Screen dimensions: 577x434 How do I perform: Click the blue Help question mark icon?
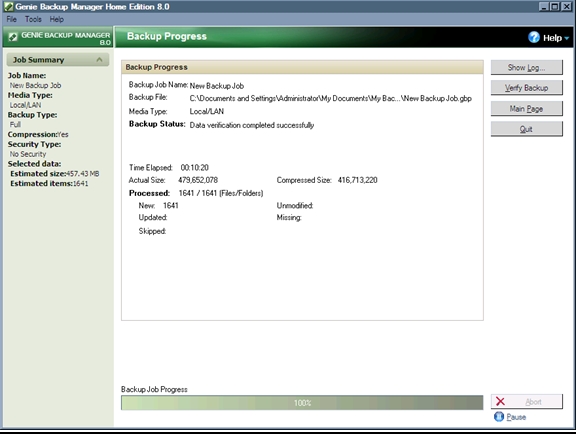coord(534,37)
